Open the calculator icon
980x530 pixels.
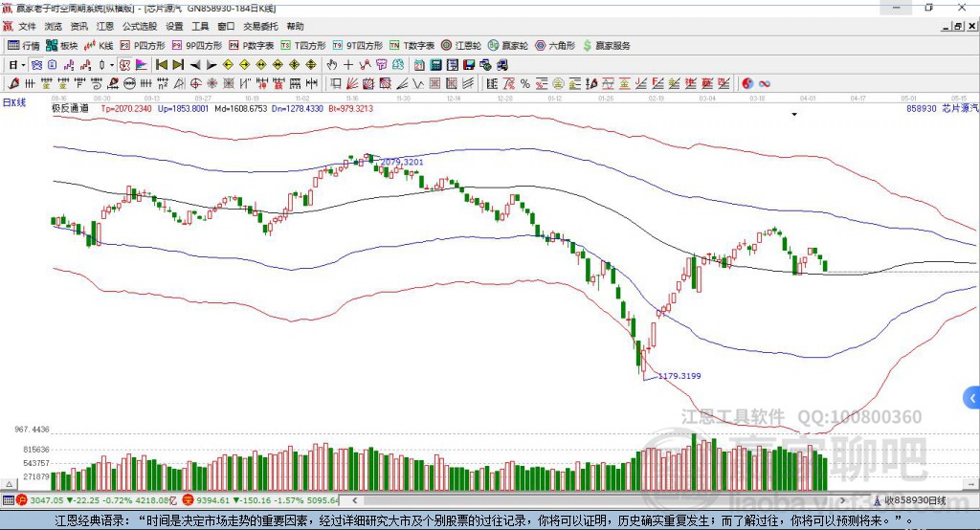(x=436, y=65)
